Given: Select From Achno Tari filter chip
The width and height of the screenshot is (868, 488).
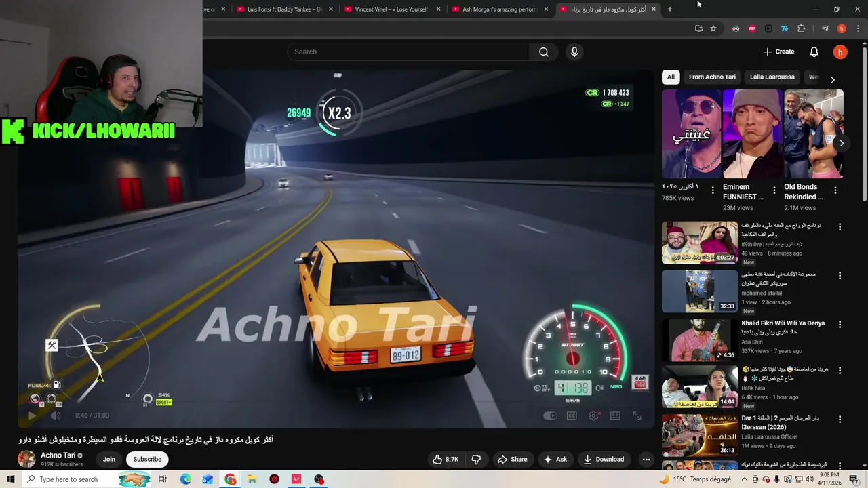Looking at the screenshot, I should pos(712,77).
